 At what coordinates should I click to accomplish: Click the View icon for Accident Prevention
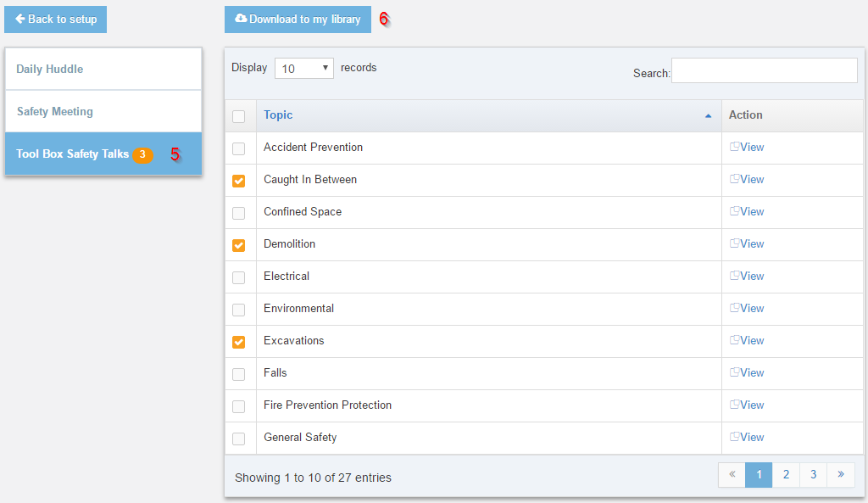pos(734,147)
